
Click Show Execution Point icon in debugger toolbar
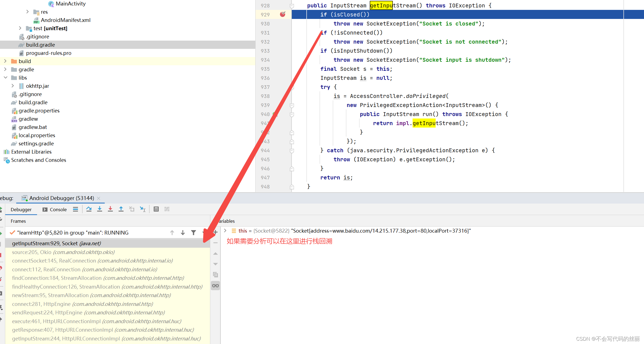(75, 209)
